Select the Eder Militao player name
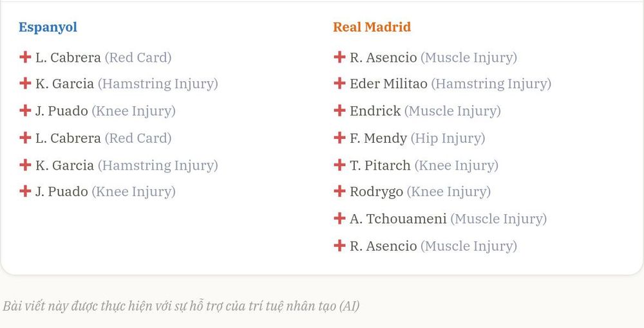Screen dimensions: 644x328 click(388, 84)
